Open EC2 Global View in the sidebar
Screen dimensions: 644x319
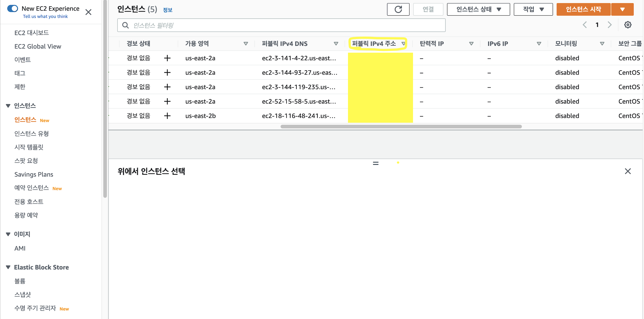coord(38,46)
